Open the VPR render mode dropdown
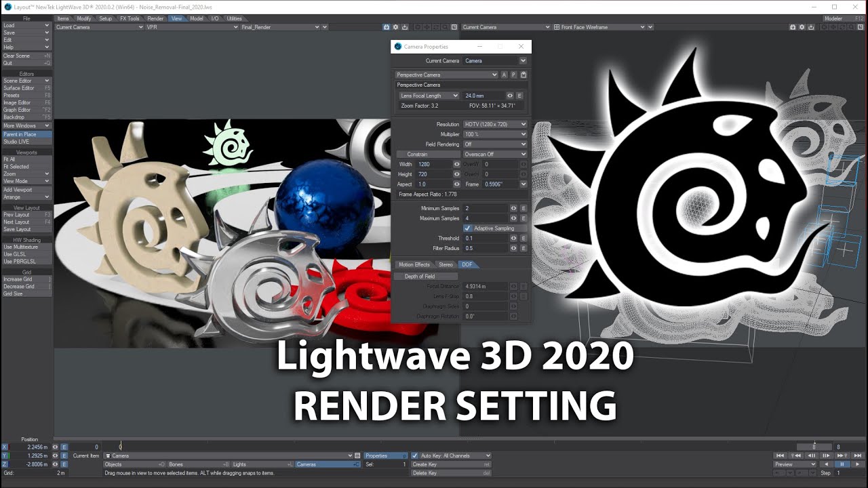868x488 pixels. point(191,27)
